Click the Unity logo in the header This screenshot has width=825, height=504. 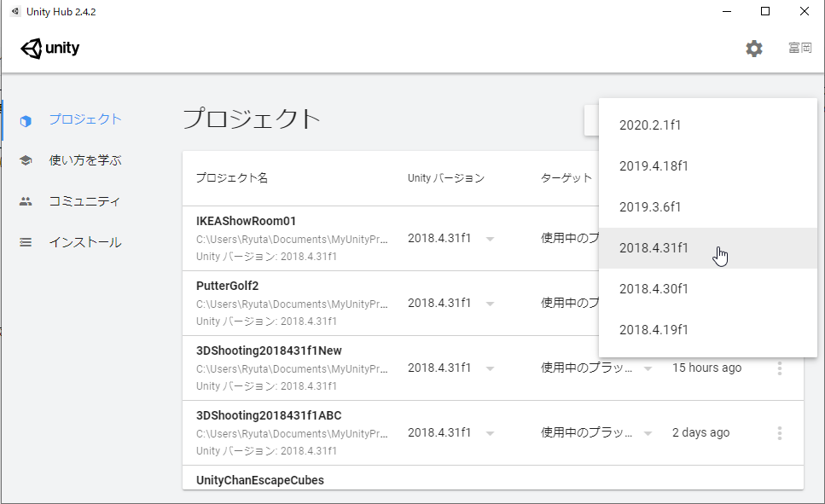[49, 48]
